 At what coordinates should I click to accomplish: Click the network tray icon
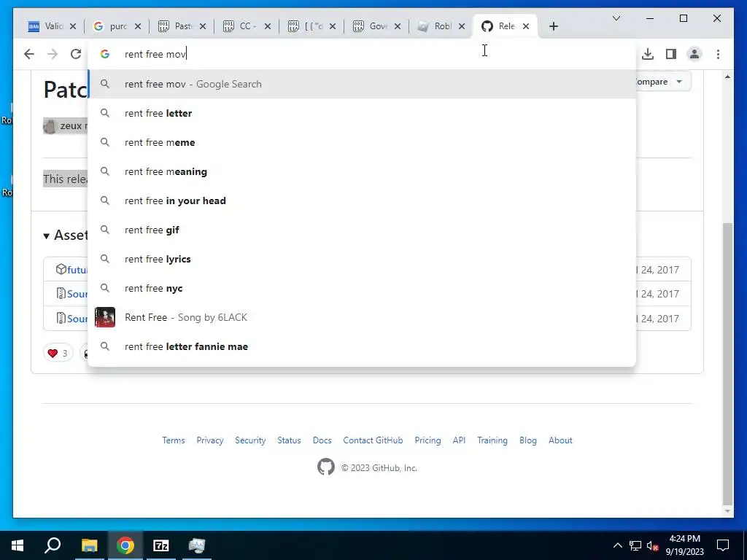click(x=635, y=545)
